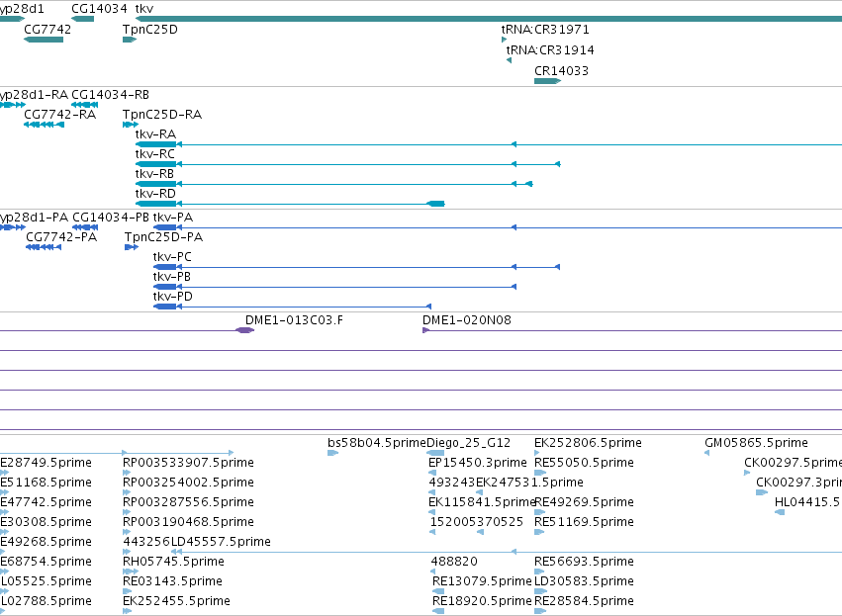Click the tkv-RA transcript label
The width and height of the screenshot is (842, 616).
(155, 134)
